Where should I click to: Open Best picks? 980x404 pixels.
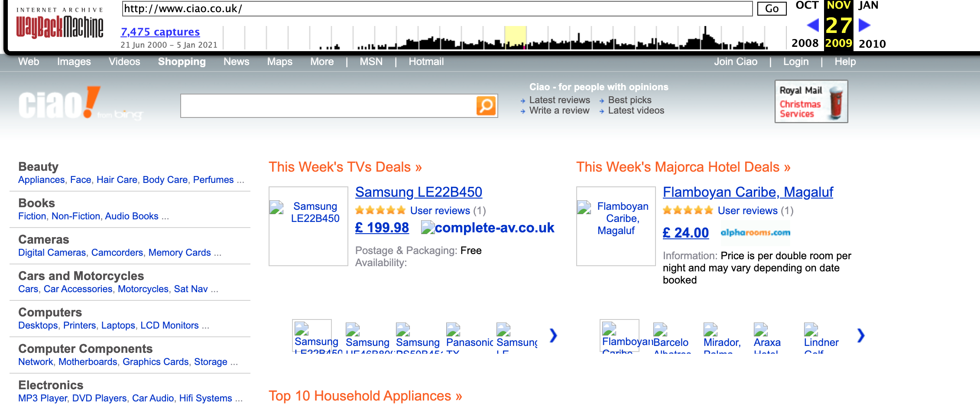coord(630,100)
